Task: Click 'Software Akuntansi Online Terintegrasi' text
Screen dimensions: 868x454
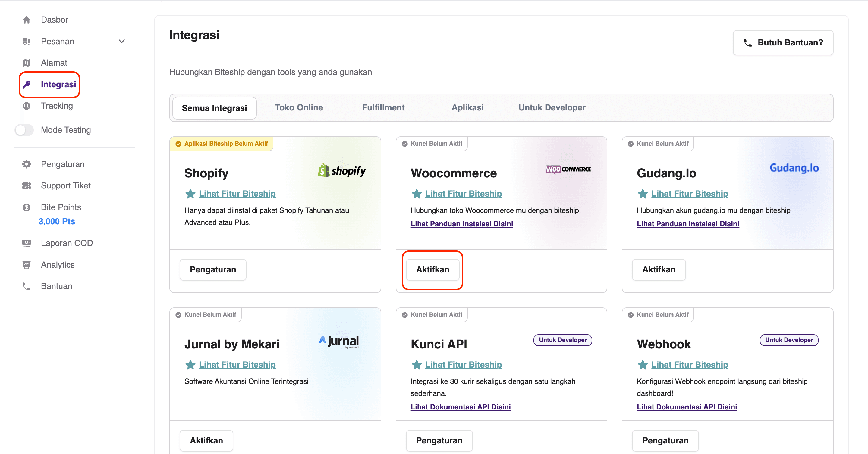Action: click(x=246, y=382)
